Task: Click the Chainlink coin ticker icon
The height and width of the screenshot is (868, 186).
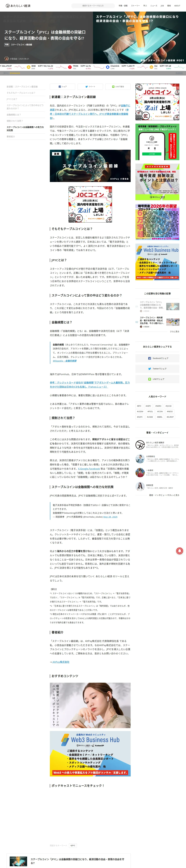Action: click(x=107, y=67)
